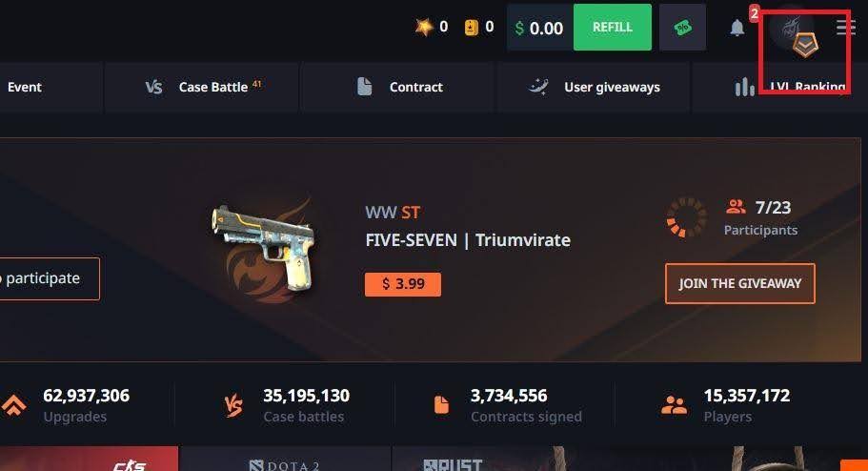868x471 pixels.
Task: Open the green promo code ticket icon
Action: [x=682, y=27]
